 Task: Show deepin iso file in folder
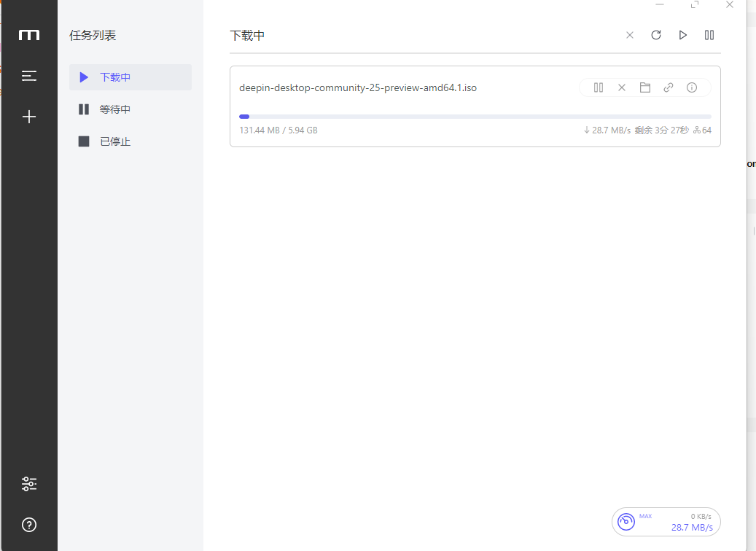pos(645,87)
